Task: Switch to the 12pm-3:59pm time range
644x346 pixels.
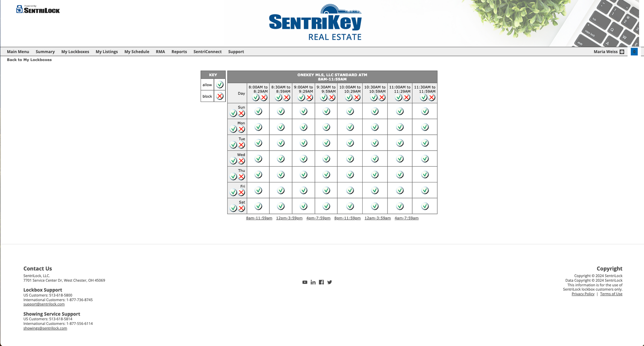Action: [289, 218]
